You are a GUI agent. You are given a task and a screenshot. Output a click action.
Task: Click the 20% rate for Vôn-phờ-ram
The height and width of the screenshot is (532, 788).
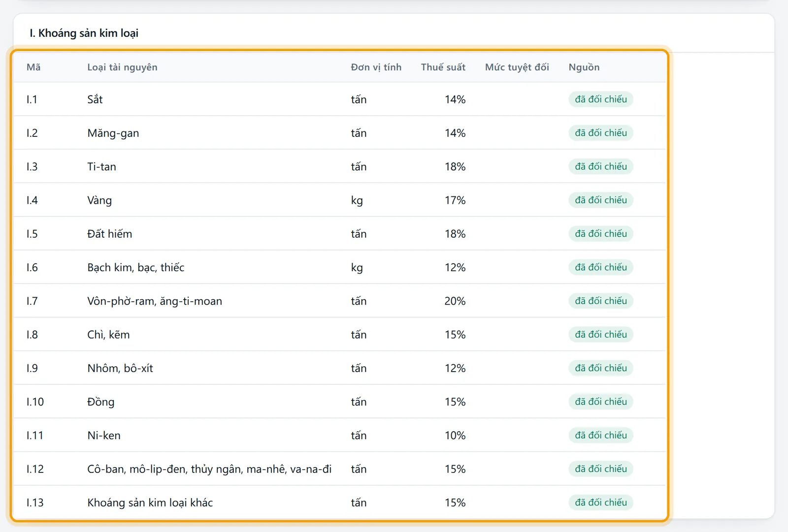[x=455, y=301]
